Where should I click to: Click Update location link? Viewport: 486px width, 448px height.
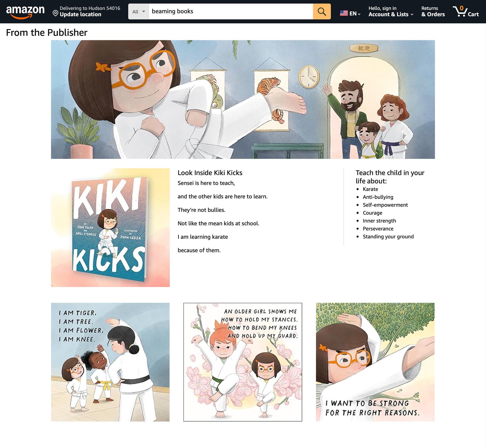(80, 14)
